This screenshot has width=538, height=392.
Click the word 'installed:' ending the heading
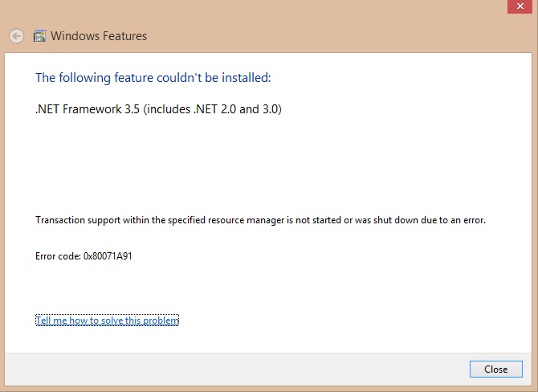point(247,78)
